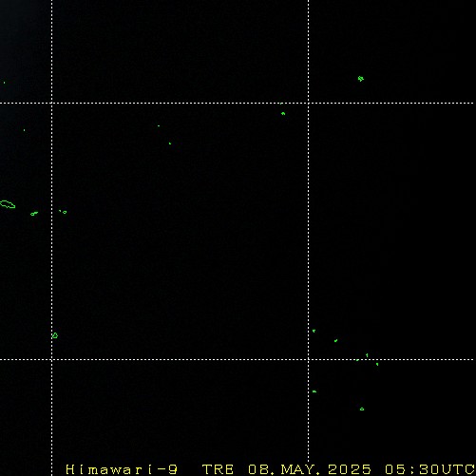This screenshot has height=476, width=476.
Task: Click the small island just below the upper horizontal gridline
Action: pyautogui.click(x=283, y=113)
